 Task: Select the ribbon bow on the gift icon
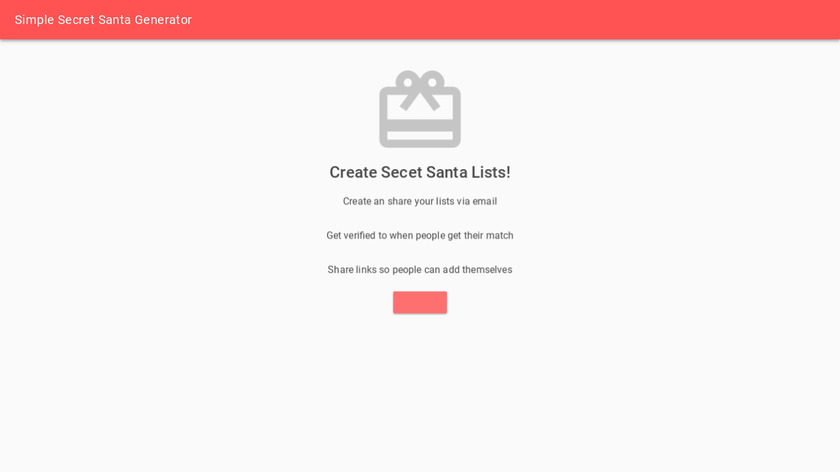point(420,90)
